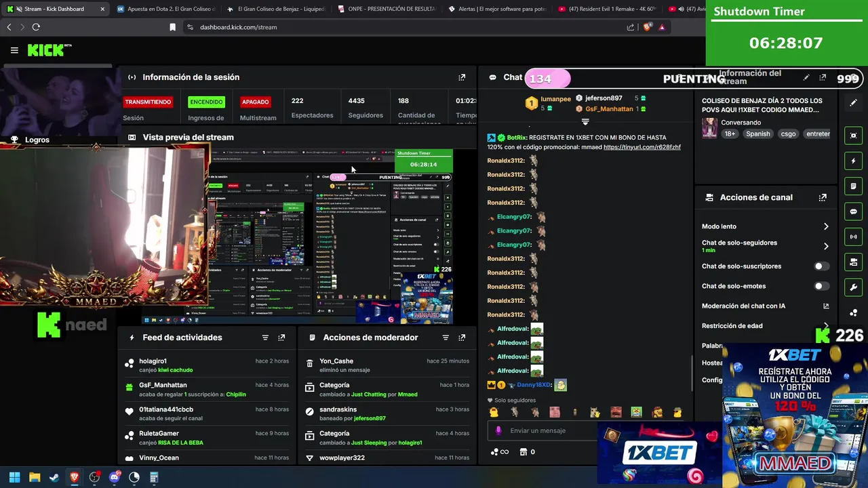Click the ENCENDIDO status badge
Screen dimensions: 868x488
pos(206,102)
